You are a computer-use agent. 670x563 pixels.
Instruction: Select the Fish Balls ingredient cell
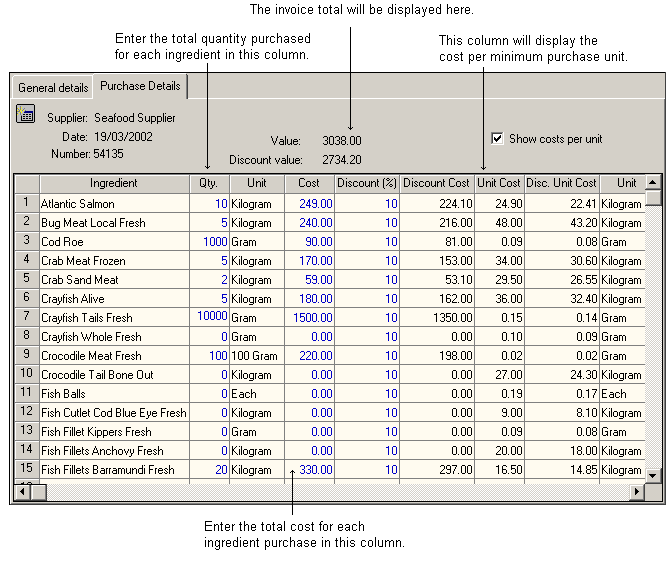(x=114, y=394)
